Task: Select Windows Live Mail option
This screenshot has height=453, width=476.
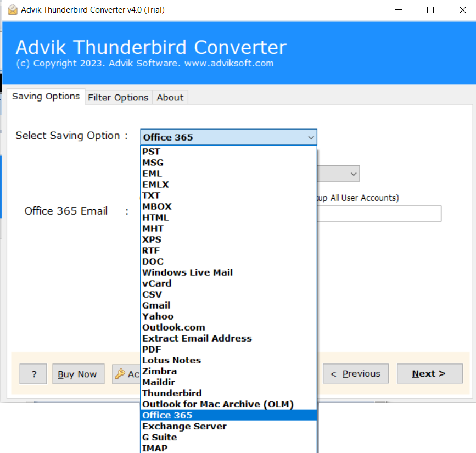Action: click(228, 272)
